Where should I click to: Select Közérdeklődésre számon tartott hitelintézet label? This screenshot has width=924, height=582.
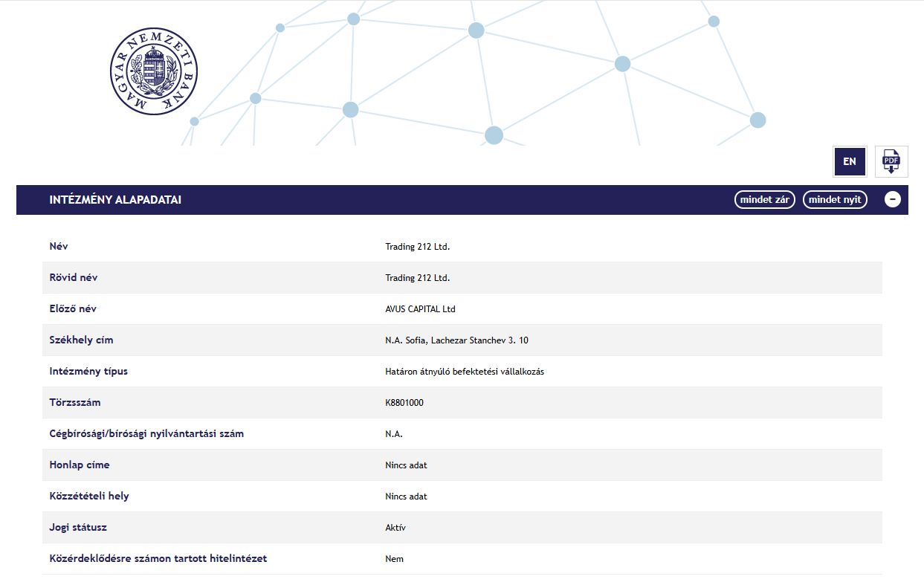point(158,558)
